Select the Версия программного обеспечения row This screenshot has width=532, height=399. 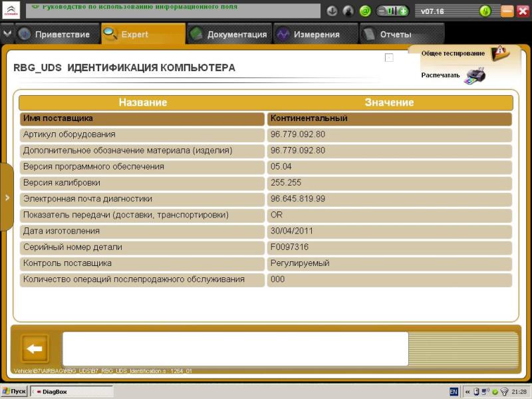265,167
